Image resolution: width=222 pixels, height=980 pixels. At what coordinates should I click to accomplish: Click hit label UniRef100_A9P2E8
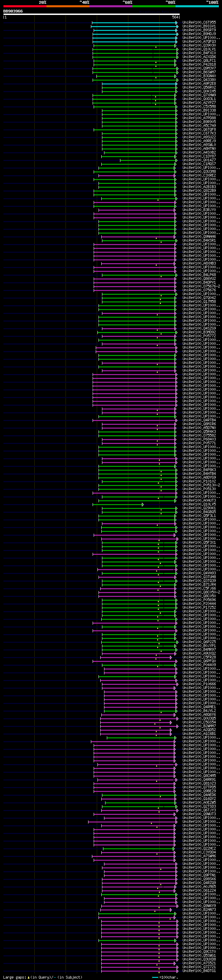(x=199, y=83)
